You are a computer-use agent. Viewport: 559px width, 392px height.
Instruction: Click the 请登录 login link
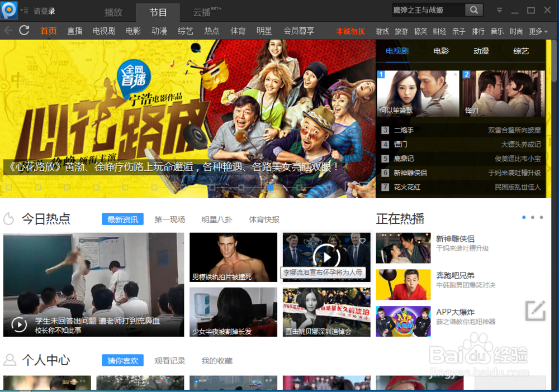point(44,11)
